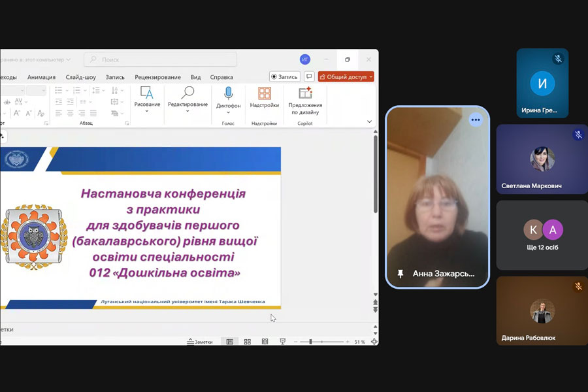Click the zoom slider handle
588x392 pixels.
[x=310, y=341]
